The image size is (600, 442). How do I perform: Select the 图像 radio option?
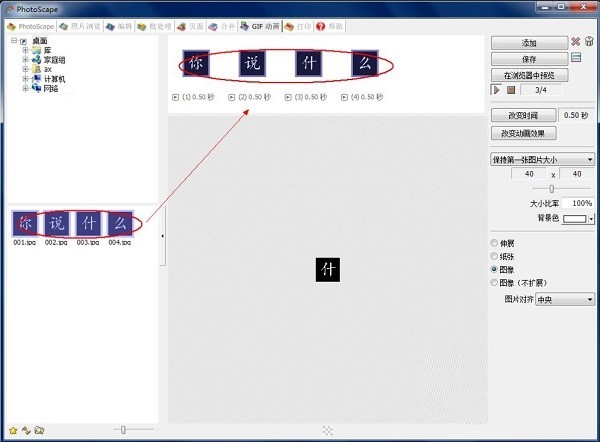pos(494,269)
